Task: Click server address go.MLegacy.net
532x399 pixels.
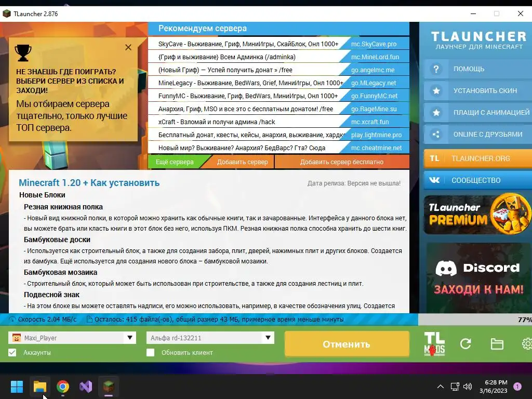Action: 374,83
